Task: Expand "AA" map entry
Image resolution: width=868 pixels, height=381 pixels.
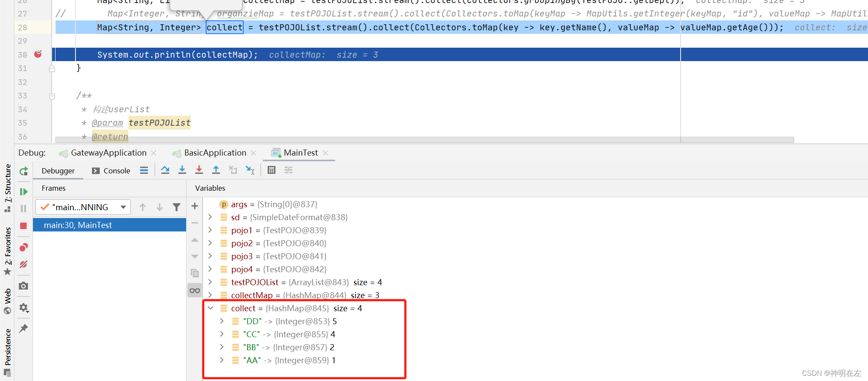Action: click(222, 360)
